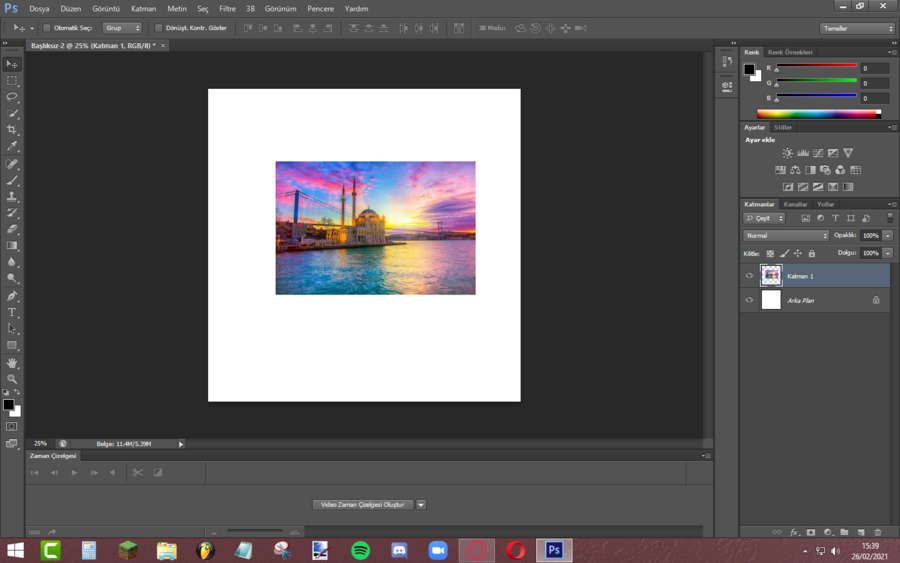Open the Grup dropdown
The image size is (900, 563).
(x=122, y=28)
